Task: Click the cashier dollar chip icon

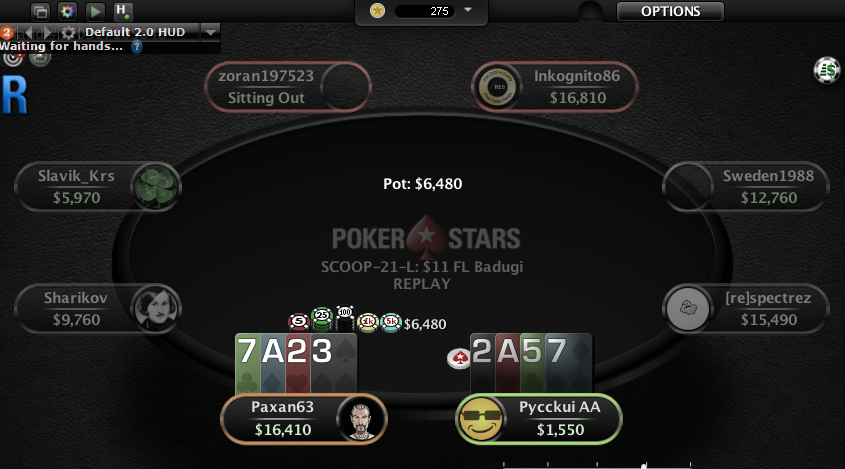Action: click(827, 71)
